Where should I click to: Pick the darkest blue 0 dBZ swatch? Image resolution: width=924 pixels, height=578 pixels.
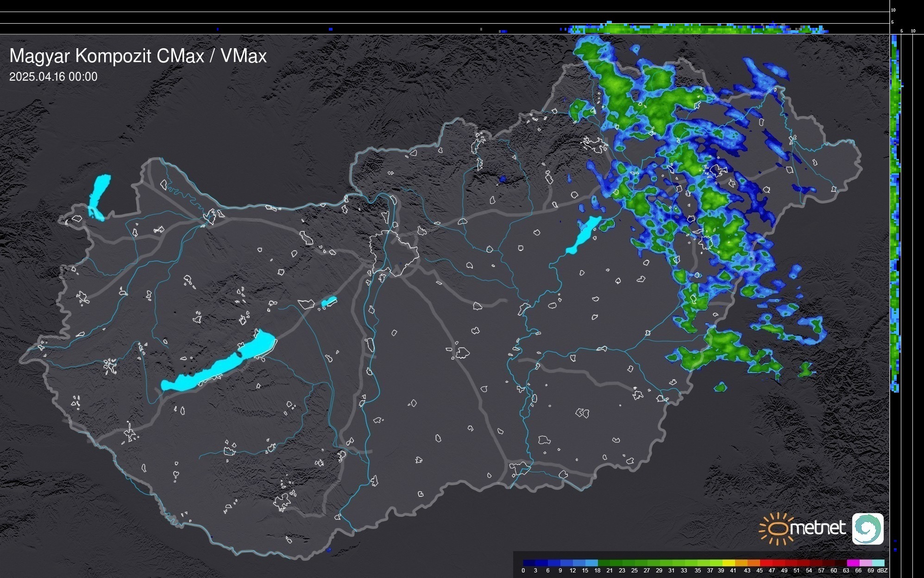pos(529,563)
